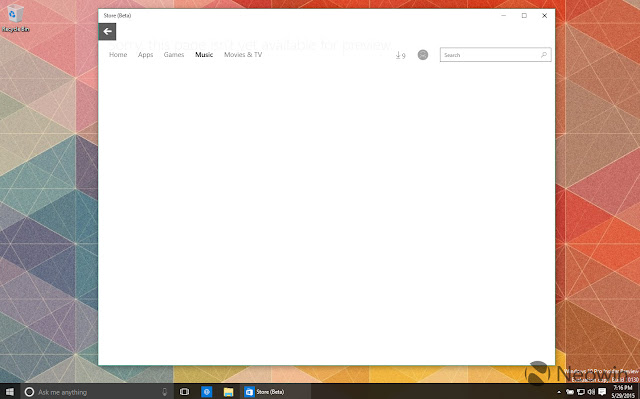This screenshot has width=640, height=399.
Task: View the 9 pending downloads
Action: [x=400, y=55]
